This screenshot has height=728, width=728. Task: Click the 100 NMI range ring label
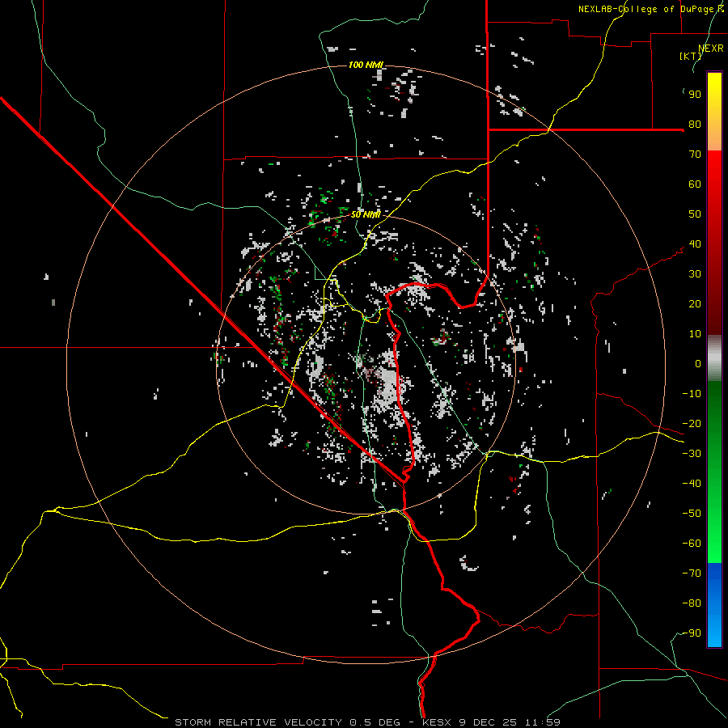tap(366, 65)
